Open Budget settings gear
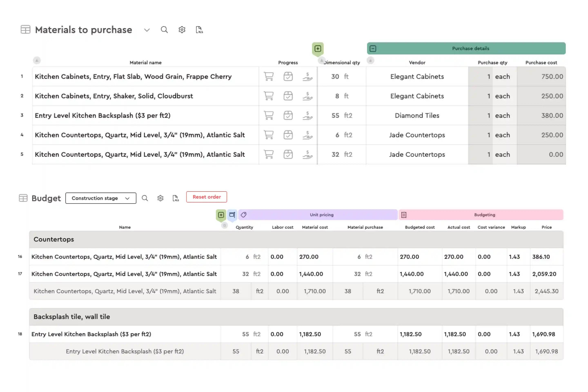588x392 pixels. click(160, 198)
